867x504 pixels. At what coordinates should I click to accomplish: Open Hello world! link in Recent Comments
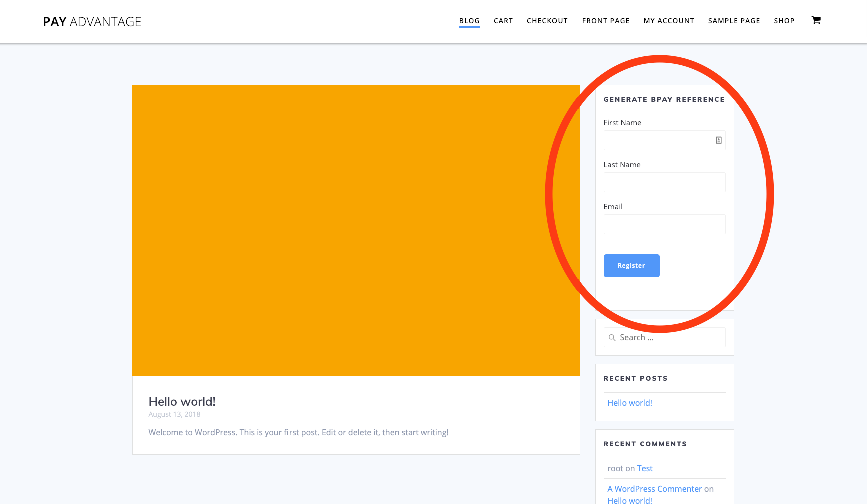[x=630, y=500]
